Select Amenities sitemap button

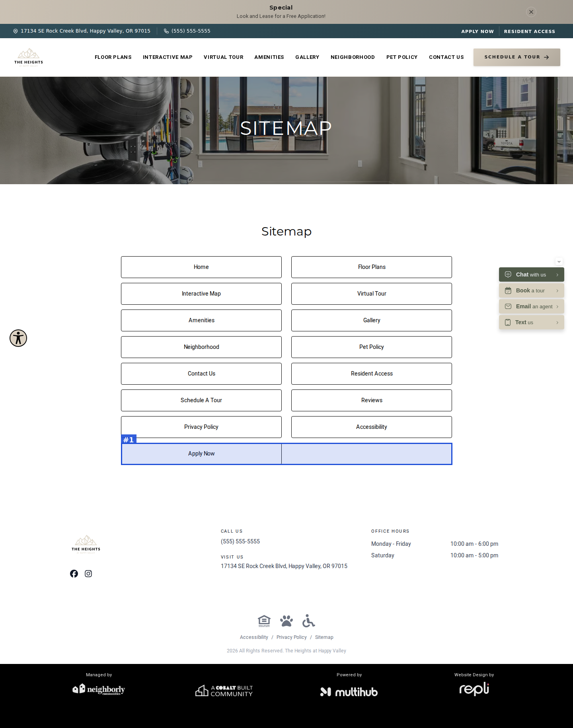click(x=201, y=320)
